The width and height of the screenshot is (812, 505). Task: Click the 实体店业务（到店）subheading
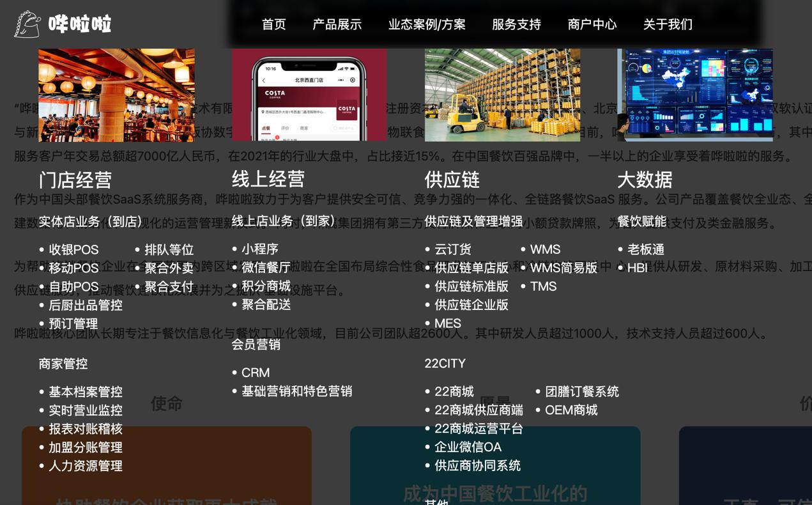pyautogui.click(x=92, y=221)
